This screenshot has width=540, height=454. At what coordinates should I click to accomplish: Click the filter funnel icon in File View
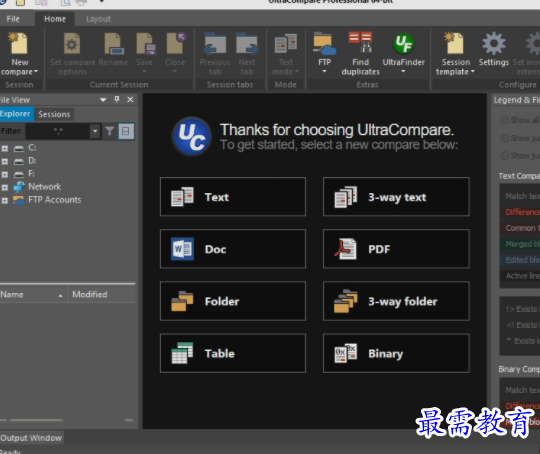(x=110, y=131)
